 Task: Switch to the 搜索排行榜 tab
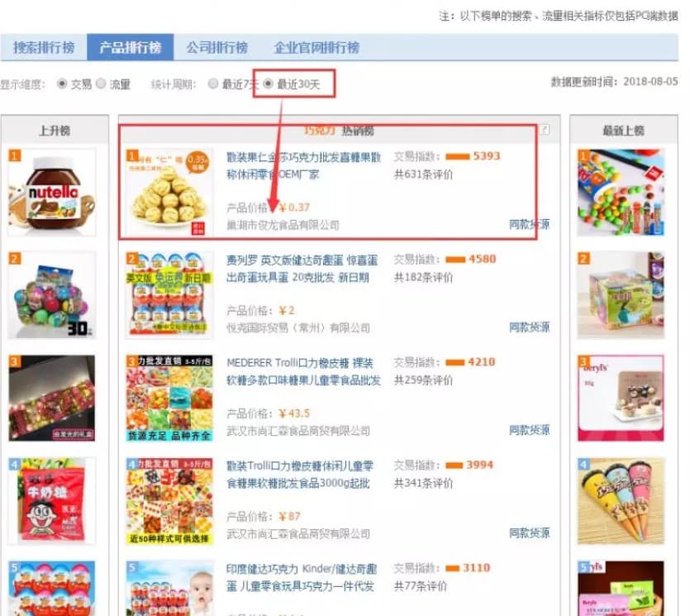(44, 47)
